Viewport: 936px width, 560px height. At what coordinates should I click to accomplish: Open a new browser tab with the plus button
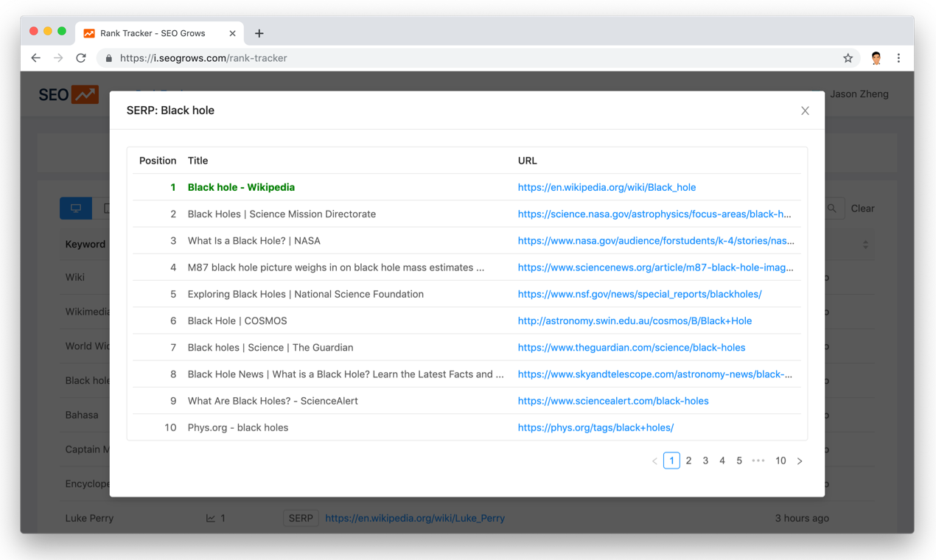pyautogui.click(x=259, y=33)
